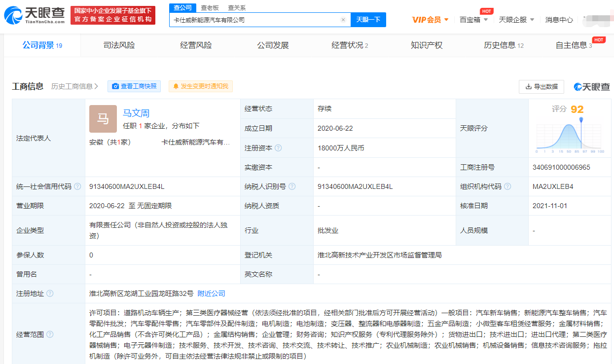Screen dimensions: 614x364
Task: Select the 查老板 search tab
Action: point(210,7)
